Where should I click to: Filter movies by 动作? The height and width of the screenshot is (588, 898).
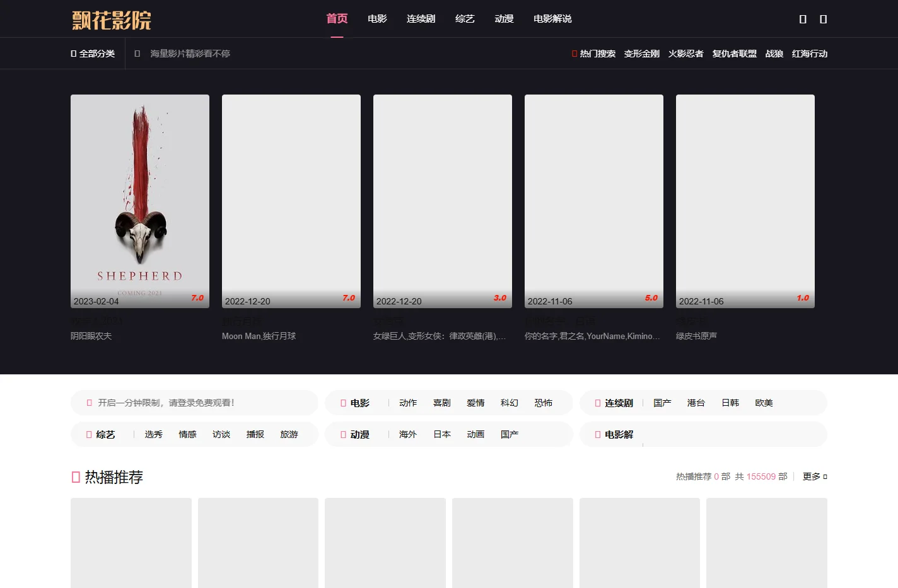click(408, 403)
